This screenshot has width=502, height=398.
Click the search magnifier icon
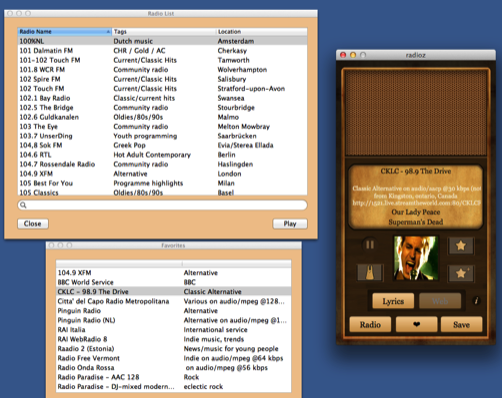pos(23,205)
